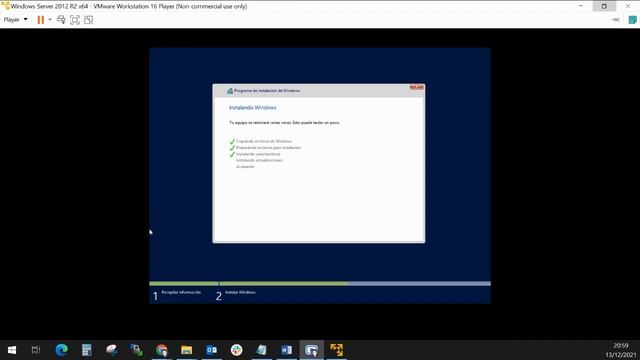Open Task View from the taskbar

tap(36, 350)
